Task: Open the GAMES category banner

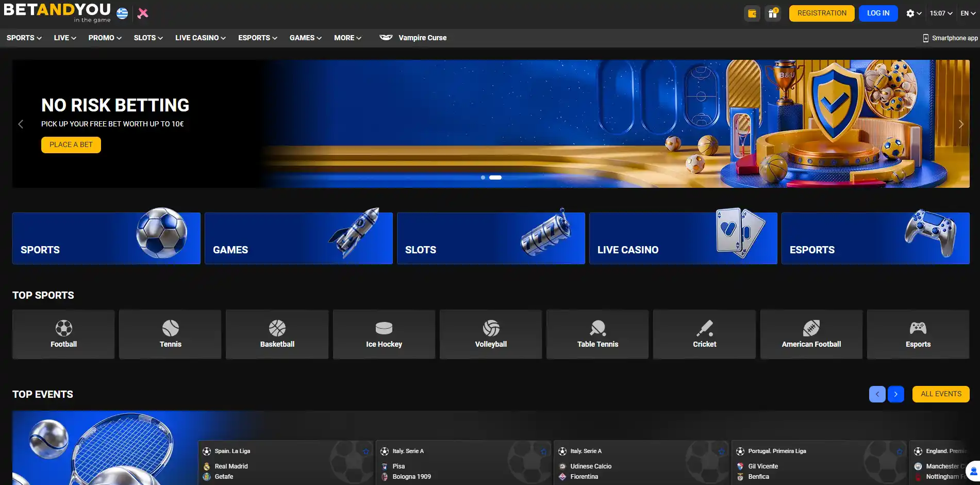Action: 298,238
